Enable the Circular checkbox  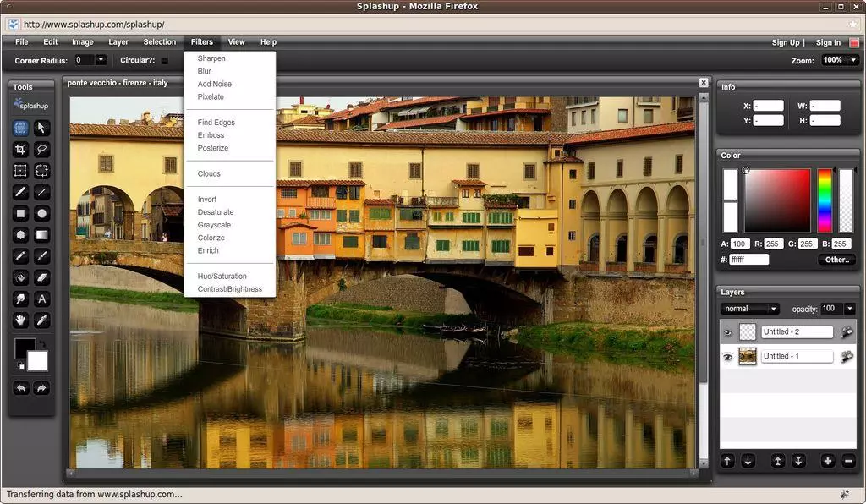[x=165, y=61]
